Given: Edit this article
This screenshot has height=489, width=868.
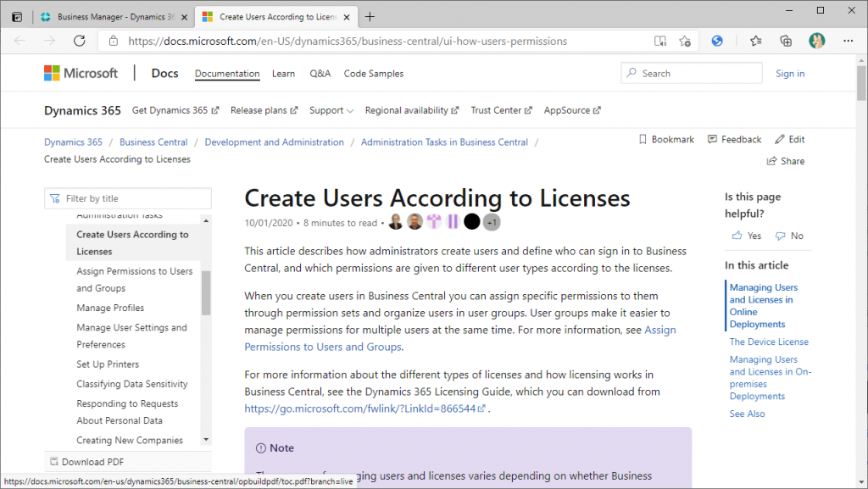Looking at the screenshot, I should coord(790,139).
